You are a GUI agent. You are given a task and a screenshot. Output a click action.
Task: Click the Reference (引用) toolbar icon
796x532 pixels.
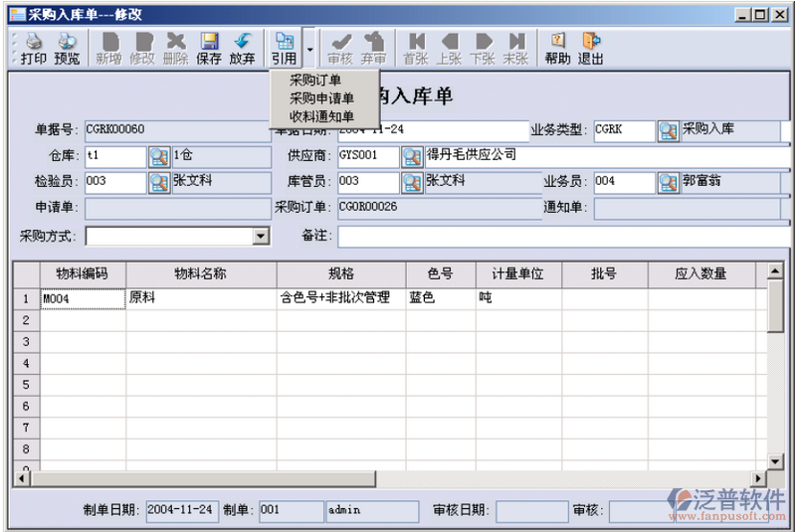click(284, 48)
